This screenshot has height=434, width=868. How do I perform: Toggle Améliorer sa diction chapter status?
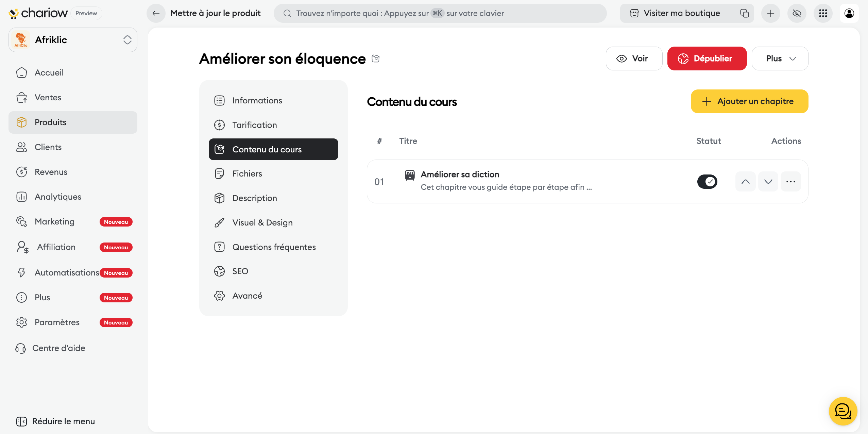click(x=707, y=182)
